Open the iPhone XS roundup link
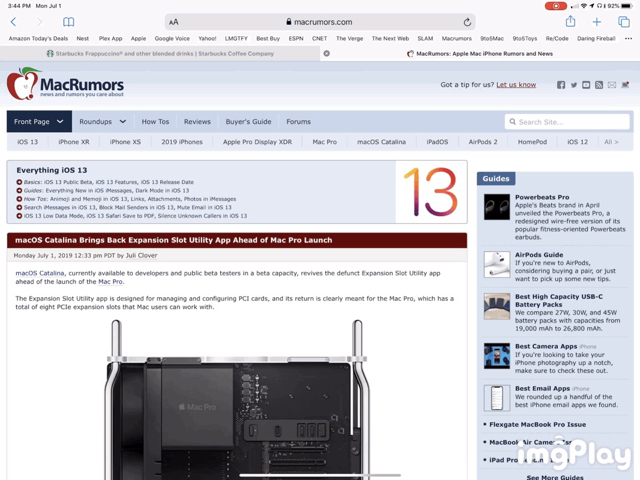Image resolution: width=640 pixels, height=480 pixels. tap(125, 142)
